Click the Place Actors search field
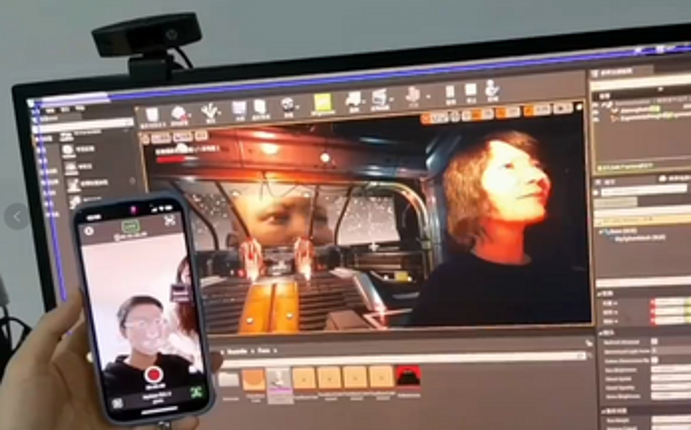691x430 pixels. coord(84,125)
